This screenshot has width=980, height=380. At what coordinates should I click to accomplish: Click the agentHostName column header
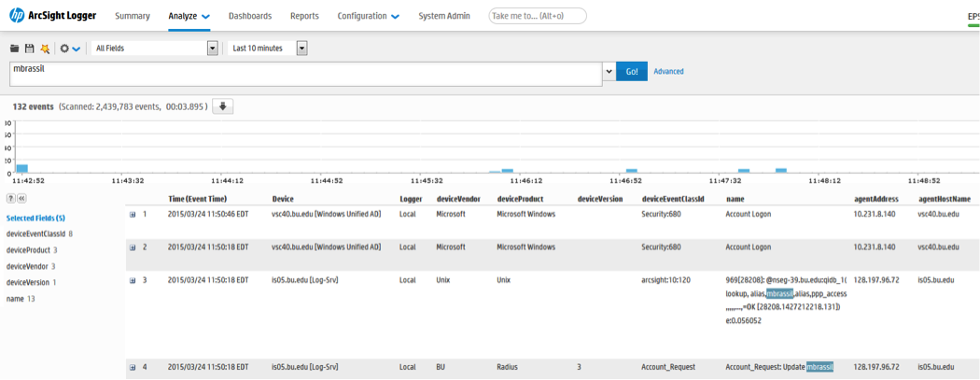click(x=945, y=199)
